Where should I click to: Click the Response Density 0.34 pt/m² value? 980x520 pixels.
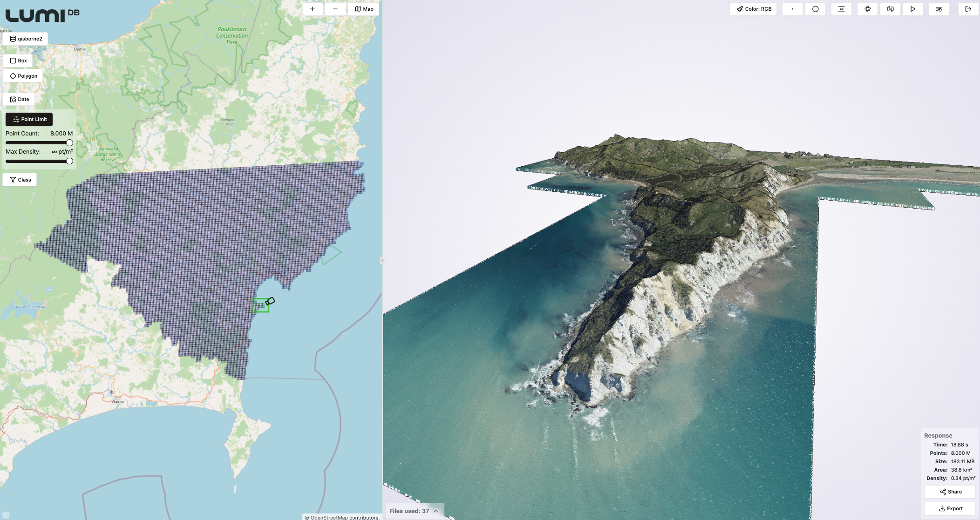pos(963,478)
